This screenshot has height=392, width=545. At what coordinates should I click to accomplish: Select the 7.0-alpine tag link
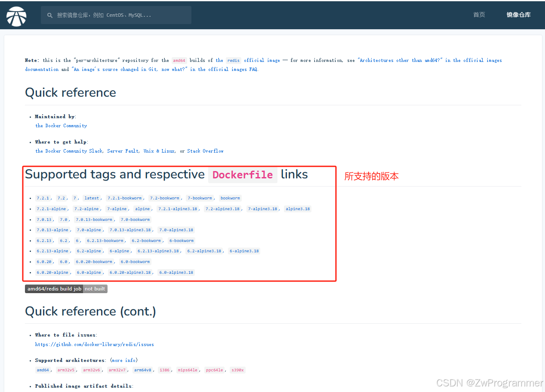[89, 230]
